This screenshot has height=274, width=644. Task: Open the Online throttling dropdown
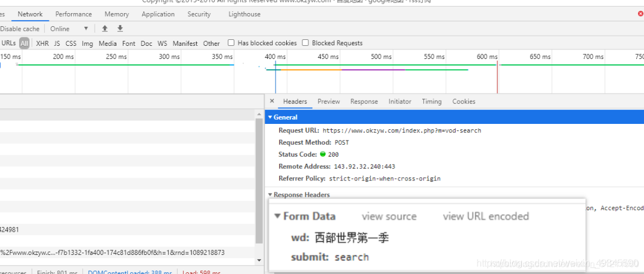tap(69, 29)
